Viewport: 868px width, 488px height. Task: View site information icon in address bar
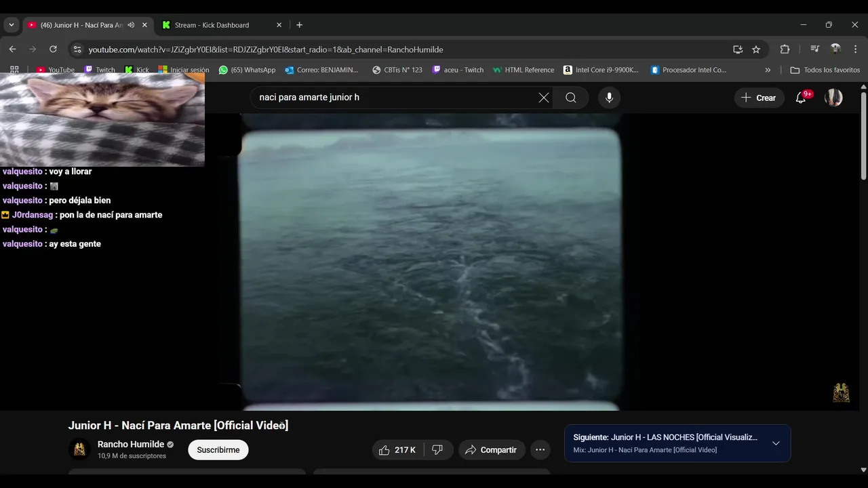coord(77,49)
